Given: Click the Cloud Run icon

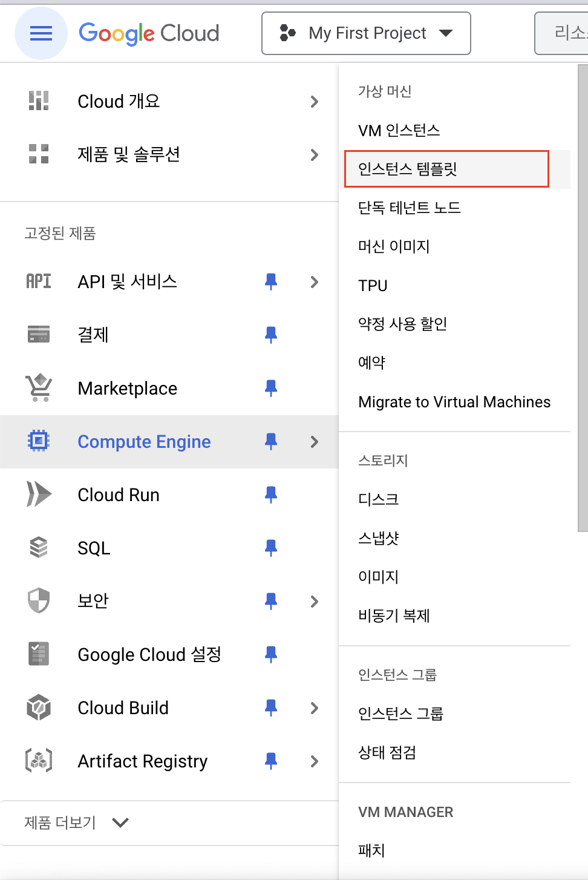Looking at the screenshot, I should tap(39, 494).
